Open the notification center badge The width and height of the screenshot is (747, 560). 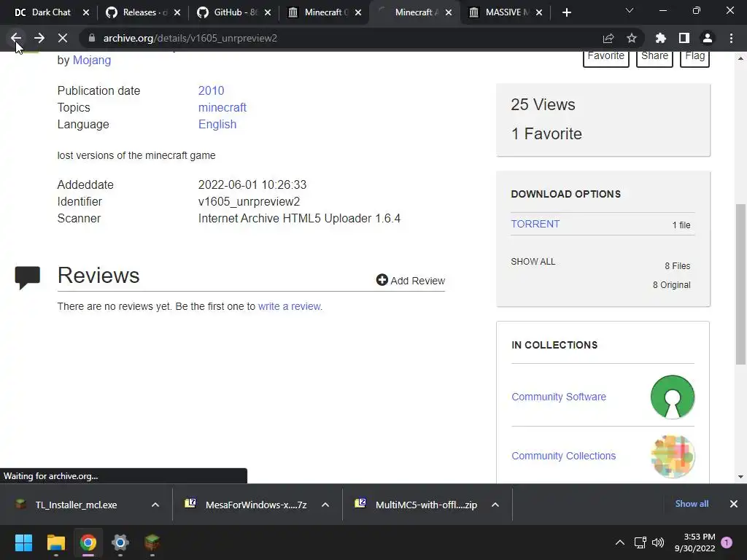(x=727, y=542)
